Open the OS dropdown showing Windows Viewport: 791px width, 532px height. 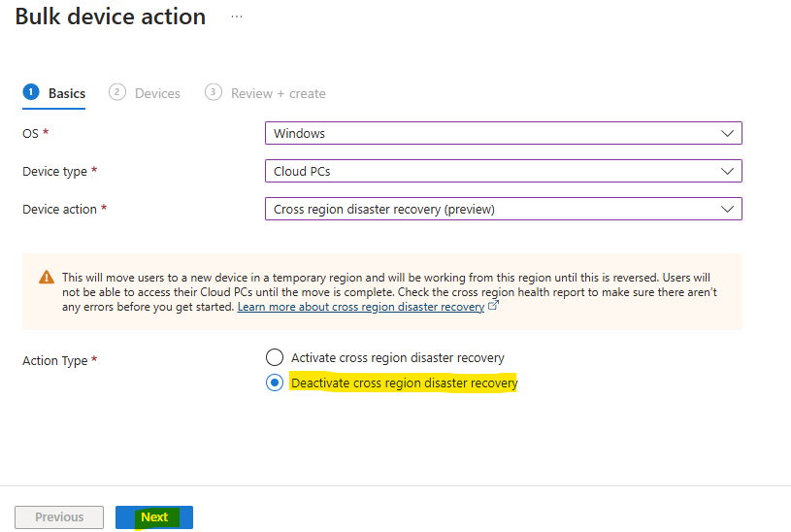504,133
